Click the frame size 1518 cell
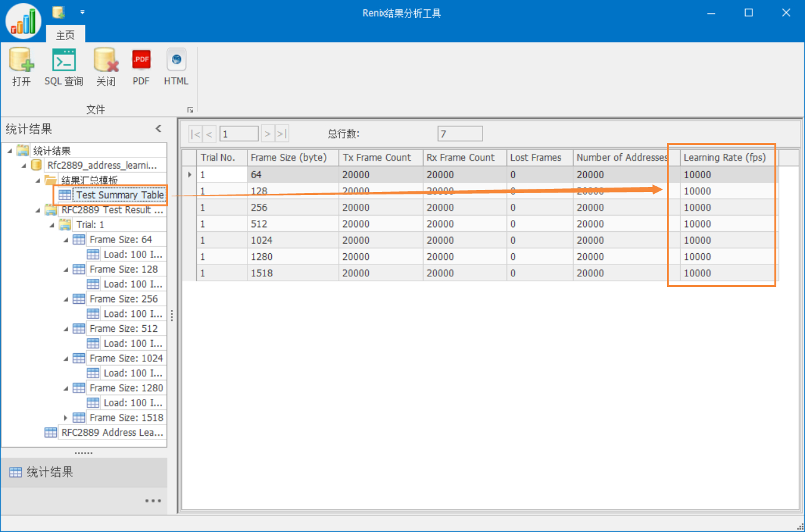 click(x=293, y=273)
